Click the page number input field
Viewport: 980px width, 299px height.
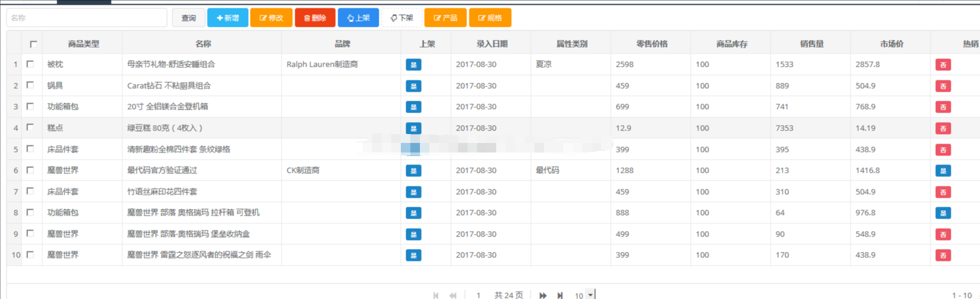point(478,295)
